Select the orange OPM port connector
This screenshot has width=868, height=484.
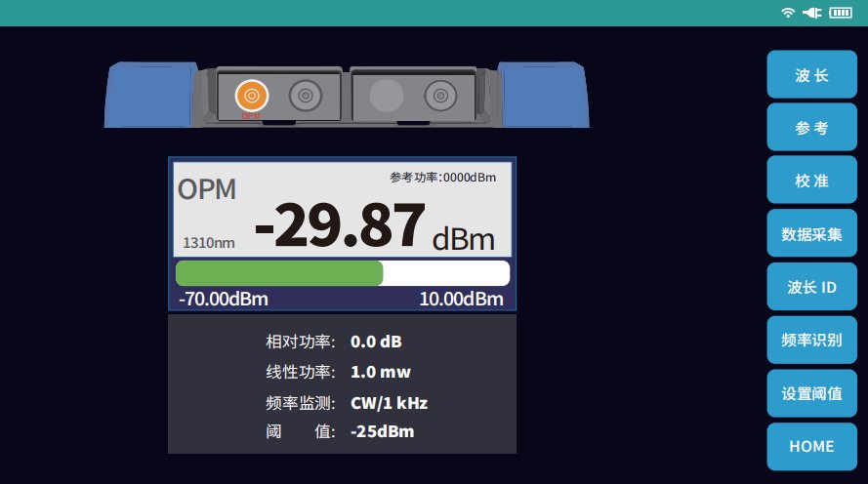252,96
